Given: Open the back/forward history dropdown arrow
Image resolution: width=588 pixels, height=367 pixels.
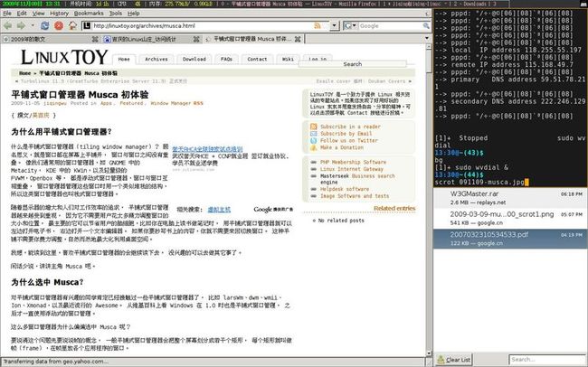Looking at the screenshot, I should click(33, 26).
